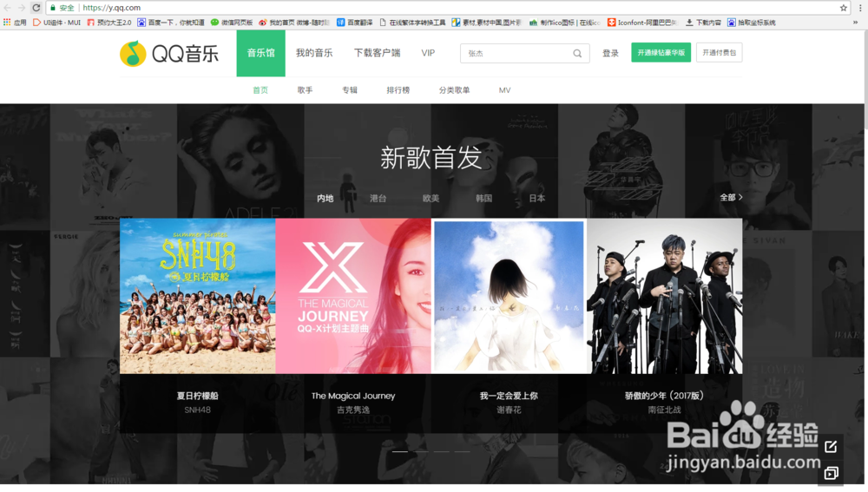Image resolution: width=868 pixels, height=492 pixels.
Task: Open the 微信网页版 bookmark
Action: pos(232,23)
